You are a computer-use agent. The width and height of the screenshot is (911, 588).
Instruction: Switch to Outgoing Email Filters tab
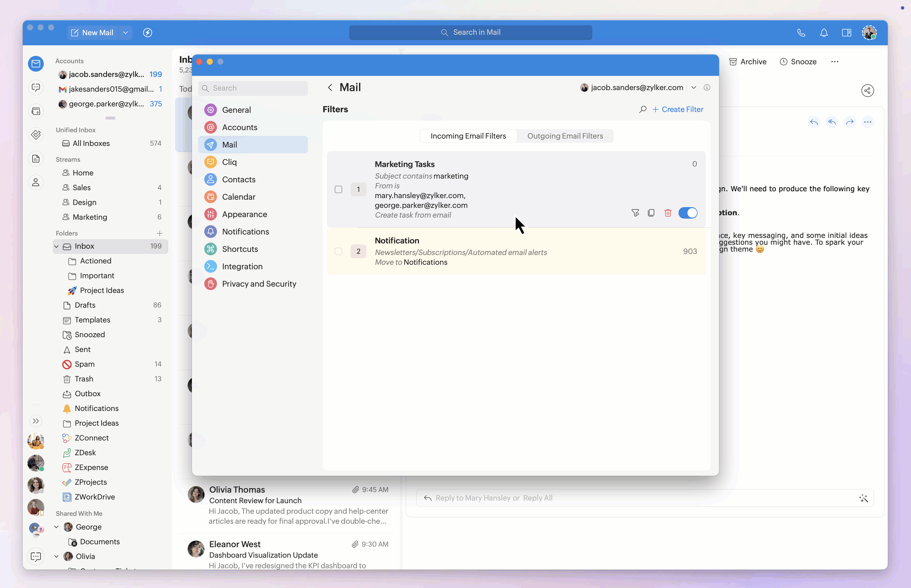tap(565, 136)
